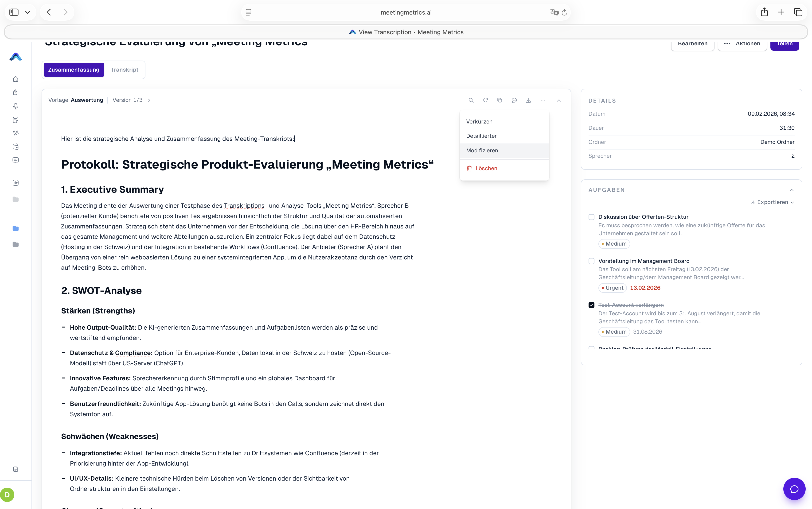Click the Demo Ordner folder value

(x=777, y=142)
